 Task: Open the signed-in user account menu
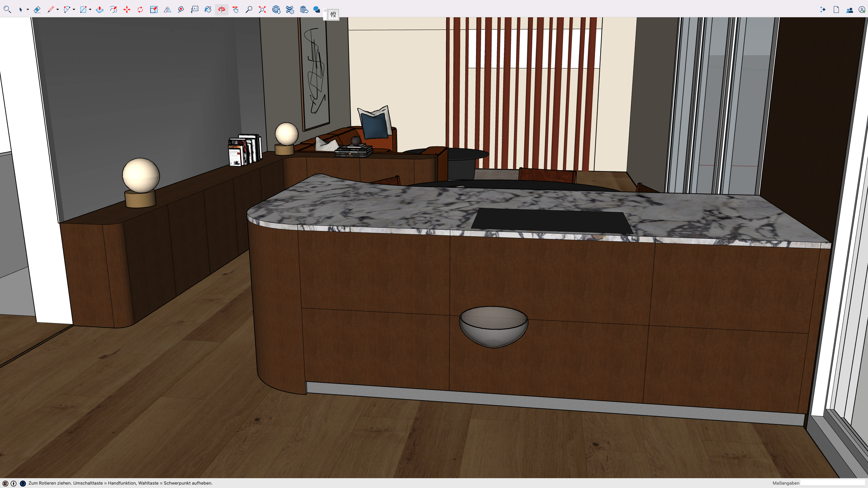pos(862,9)
